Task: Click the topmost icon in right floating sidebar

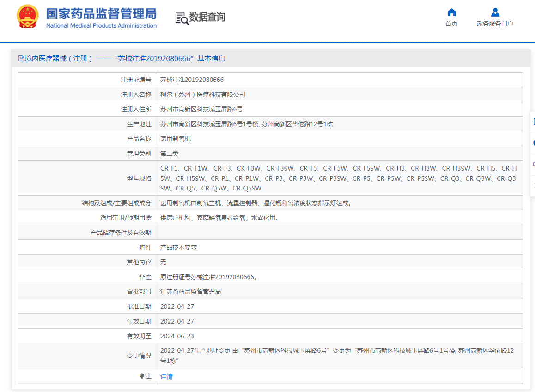Action: click(534, 122)
